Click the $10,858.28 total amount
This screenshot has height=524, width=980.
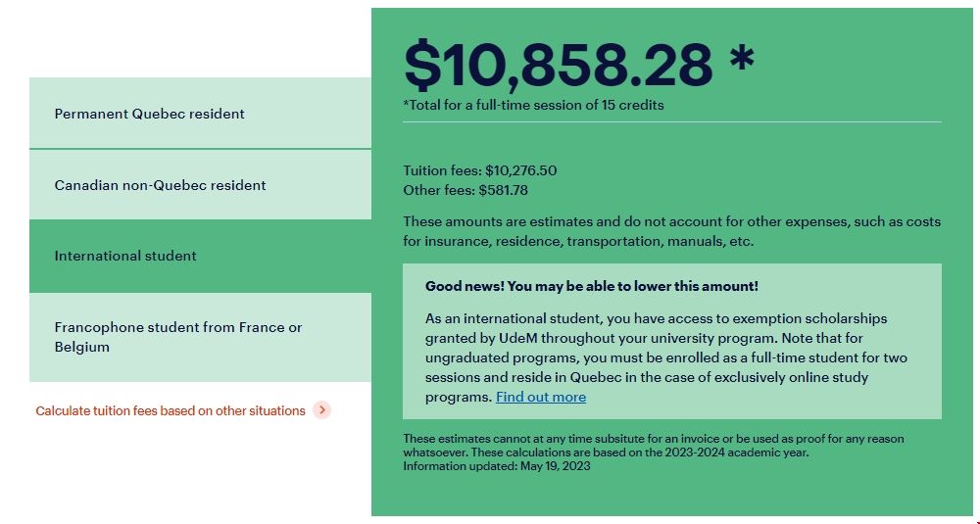[559, 65]
